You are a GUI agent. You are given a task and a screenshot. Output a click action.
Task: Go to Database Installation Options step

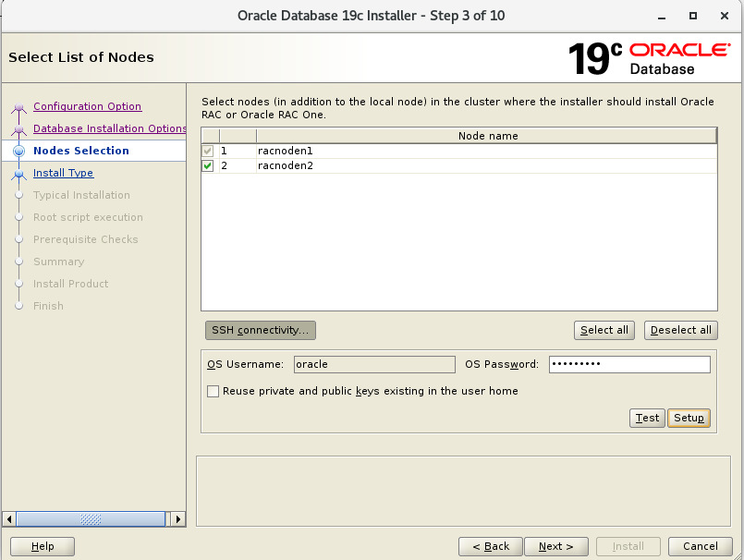tap(109, 128)
